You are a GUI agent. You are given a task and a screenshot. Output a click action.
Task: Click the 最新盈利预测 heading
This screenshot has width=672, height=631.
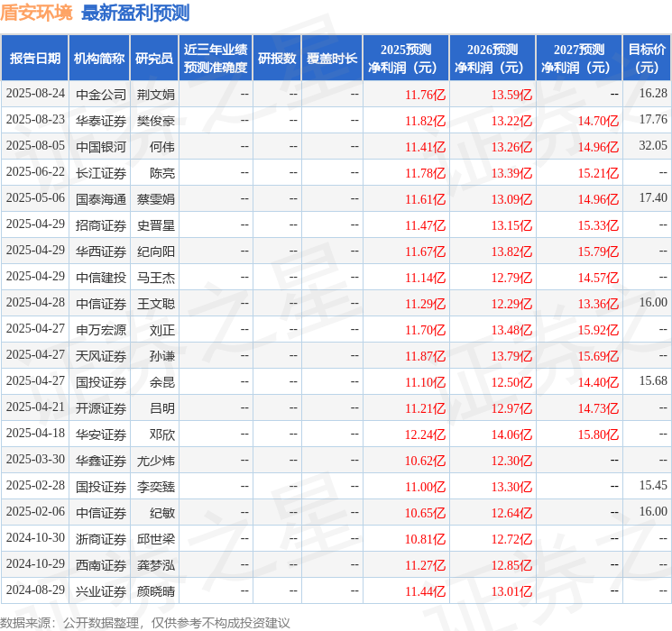point(135,13)
